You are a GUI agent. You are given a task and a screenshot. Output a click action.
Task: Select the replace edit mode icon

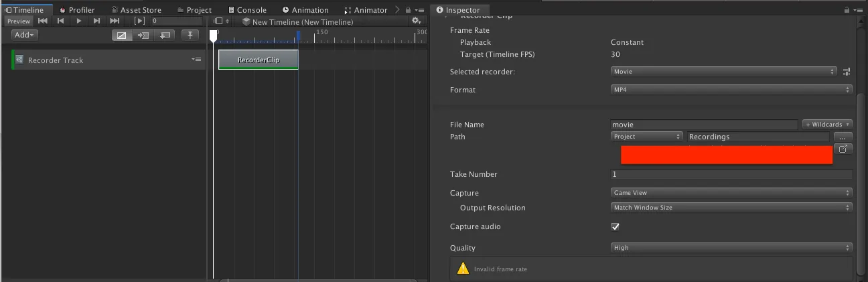pyautogui.click(x=165, y=35)
